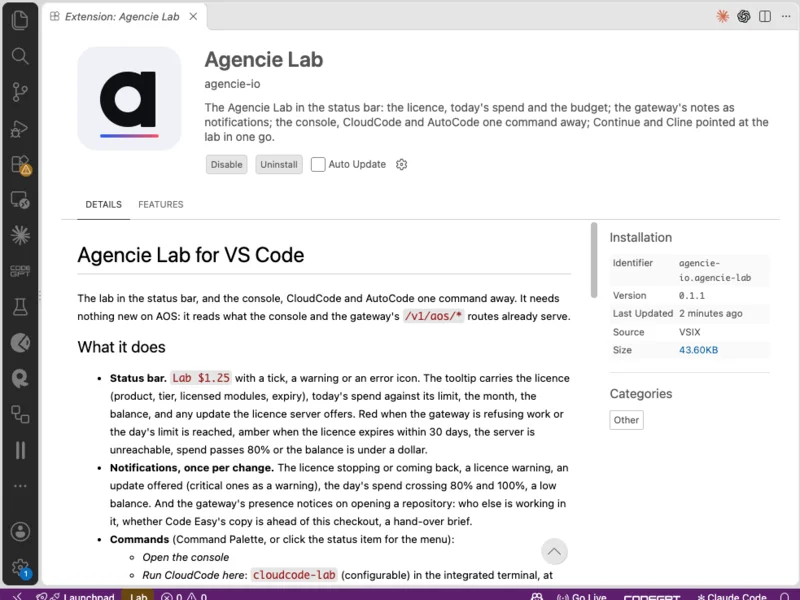Click the remote window indicator in status bar
800x600 pixels.
(x=17, y=596)
